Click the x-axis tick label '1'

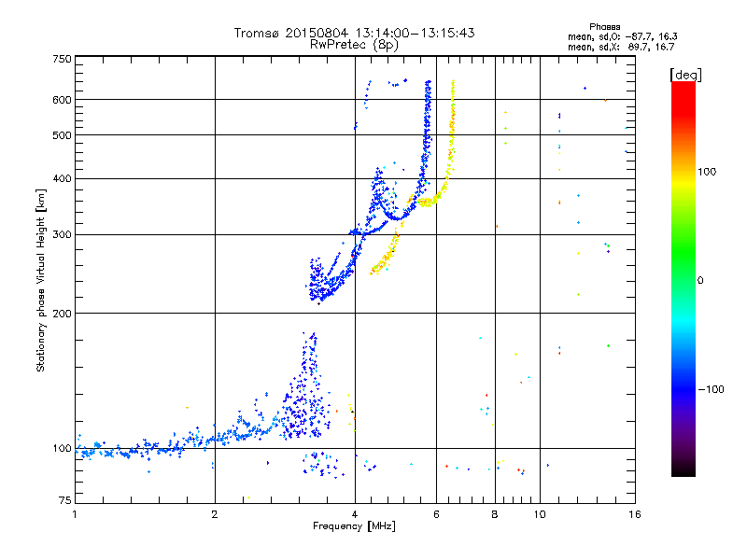coord(75,514)
